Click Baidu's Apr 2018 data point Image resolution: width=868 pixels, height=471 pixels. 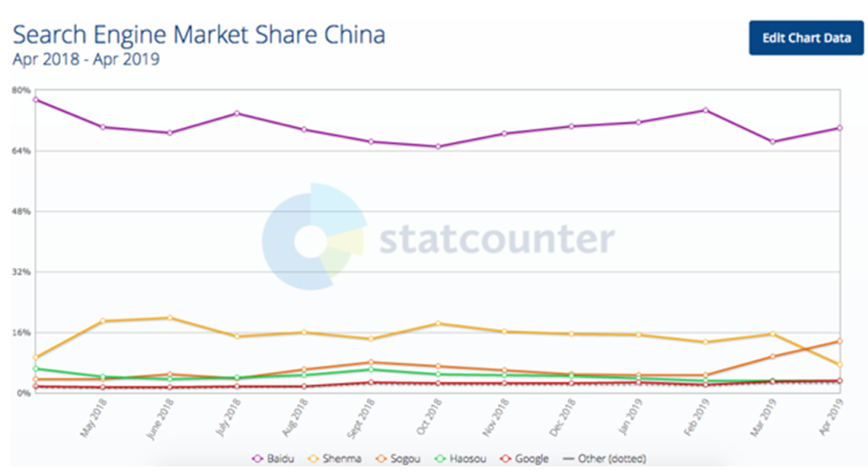click(36, 99)
